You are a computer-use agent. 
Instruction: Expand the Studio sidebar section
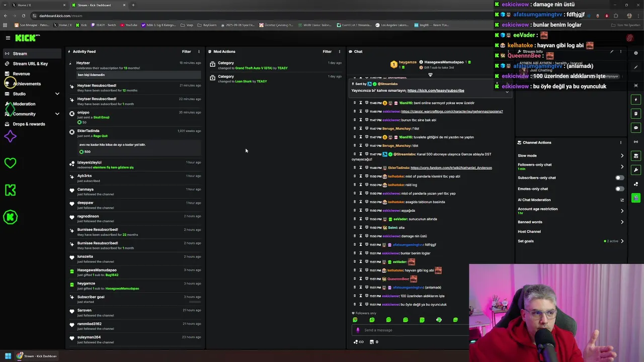pyautogui.click(x=57, y=94)
